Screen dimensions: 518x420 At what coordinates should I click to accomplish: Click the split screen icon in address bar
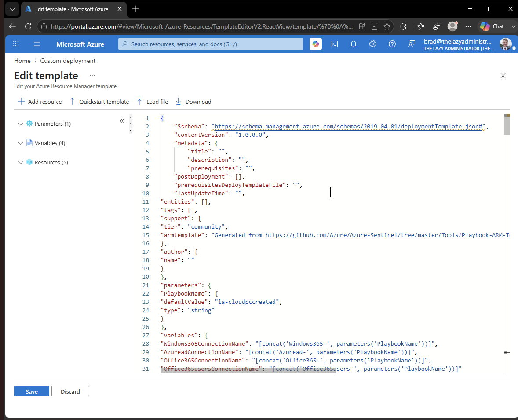[362, 26]
